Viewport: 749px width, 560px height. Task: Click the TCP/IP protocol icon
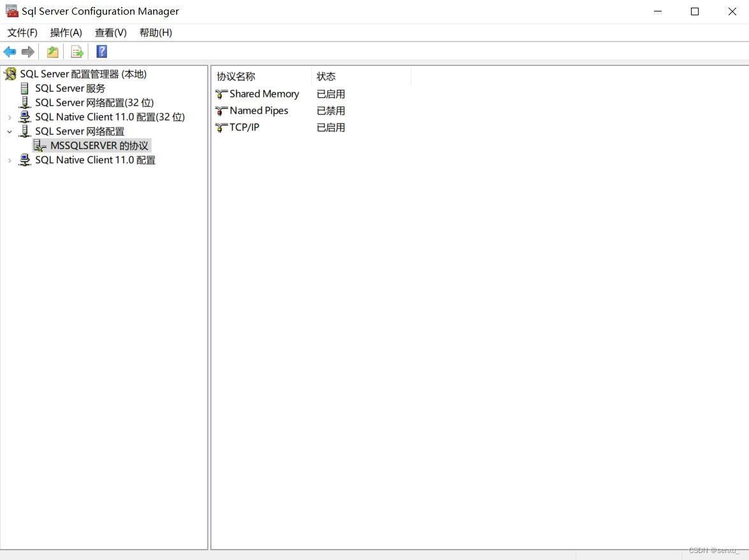tap(221, 127)
